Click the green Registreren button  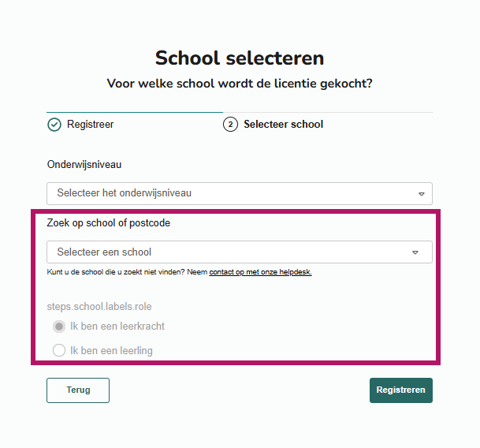coord(400,390)
